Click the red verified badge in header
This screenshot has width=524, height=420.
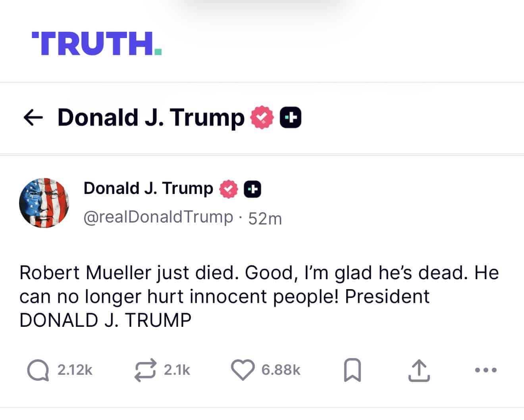[x=262, y=118]
